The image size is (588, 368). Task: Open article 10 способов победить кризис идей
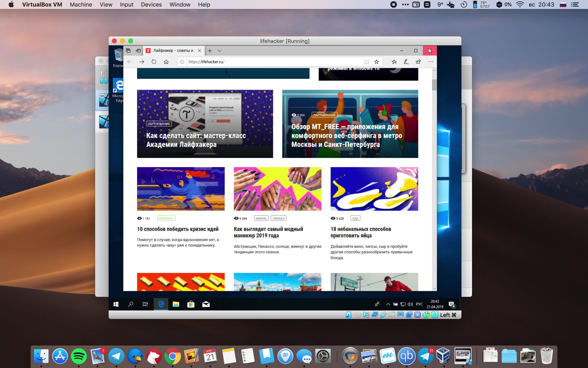[178, 229]
